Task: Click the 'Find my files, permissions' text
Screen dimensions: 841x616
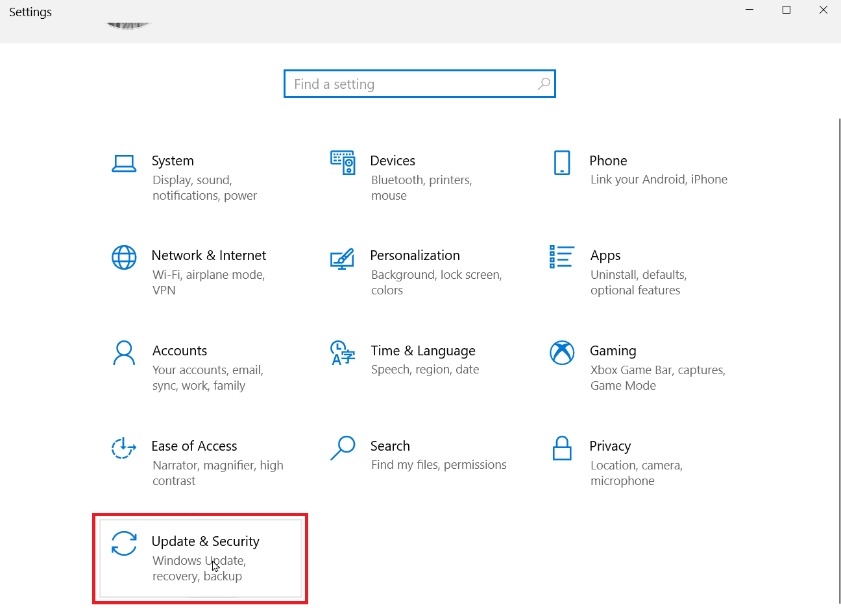Action: 439,465
